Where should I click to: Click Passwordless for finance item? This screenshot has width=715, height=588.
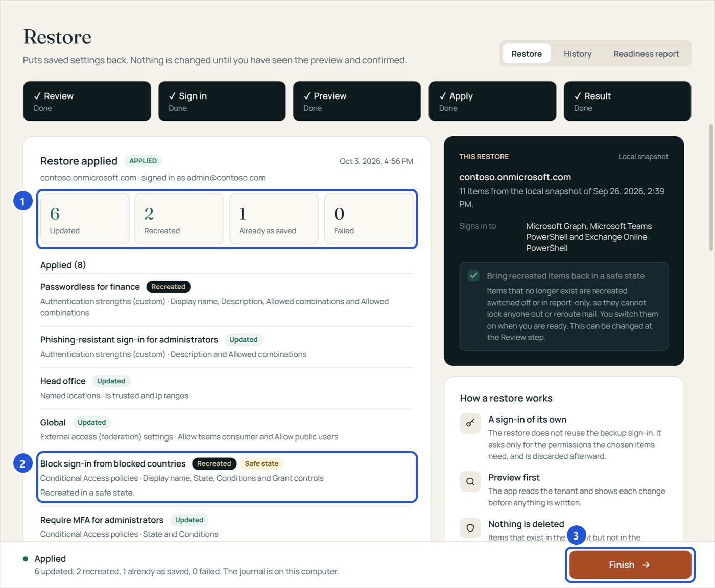click(x=90, y=287)
